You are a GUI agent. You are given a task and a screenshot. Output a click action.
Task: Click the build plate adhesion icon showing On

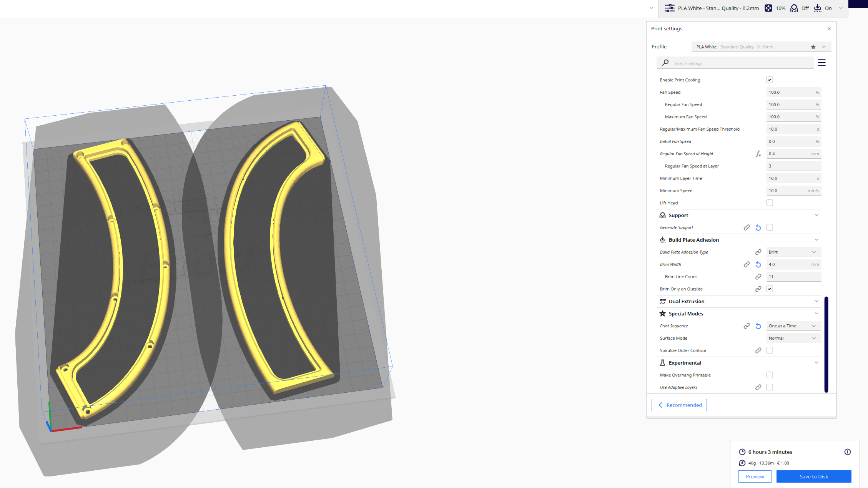pyautogui.click(x=817, y=8)
